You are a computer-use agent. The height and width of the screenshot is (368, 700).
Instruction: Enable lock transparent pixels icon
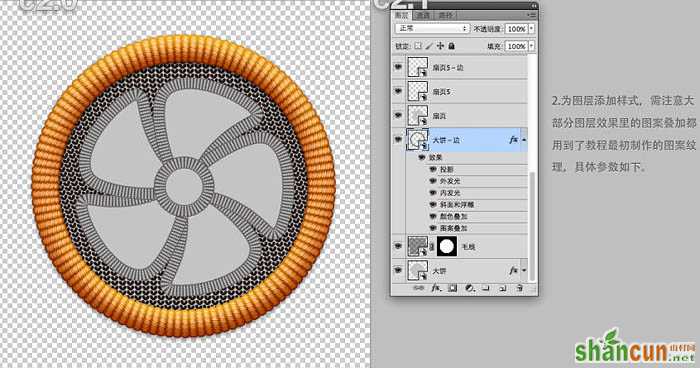coord(418,46)
